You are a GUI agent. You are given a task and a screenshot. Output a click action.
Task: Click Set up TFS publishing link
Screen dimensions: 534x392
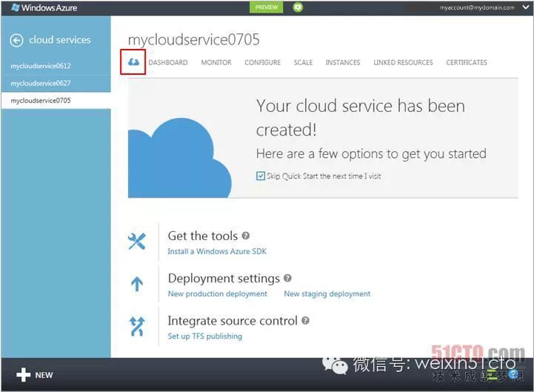[205, 336]
